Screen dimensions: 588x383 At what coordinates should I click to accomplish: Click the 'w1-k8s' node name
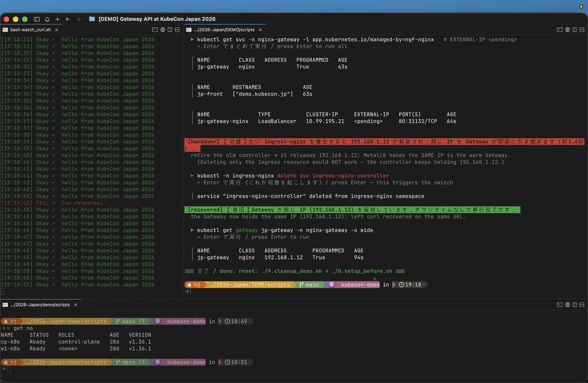point(10,349)
